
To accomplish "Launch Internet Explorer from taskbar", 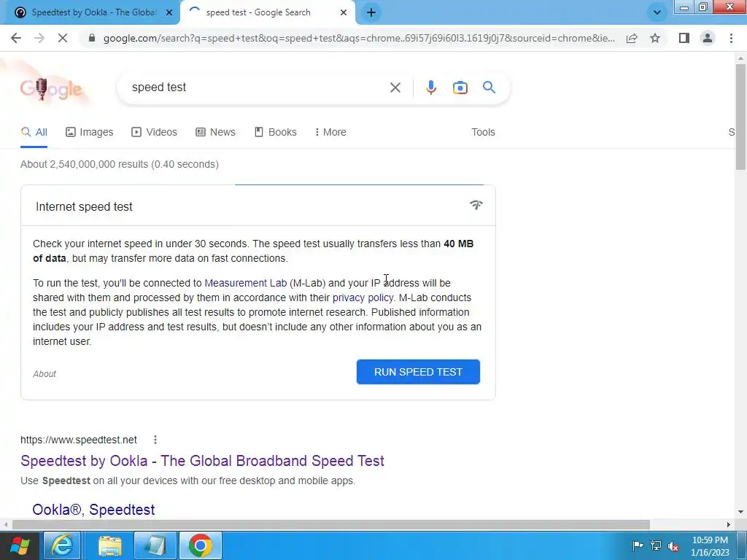I will pyautogui.click(x=63, y=545).
